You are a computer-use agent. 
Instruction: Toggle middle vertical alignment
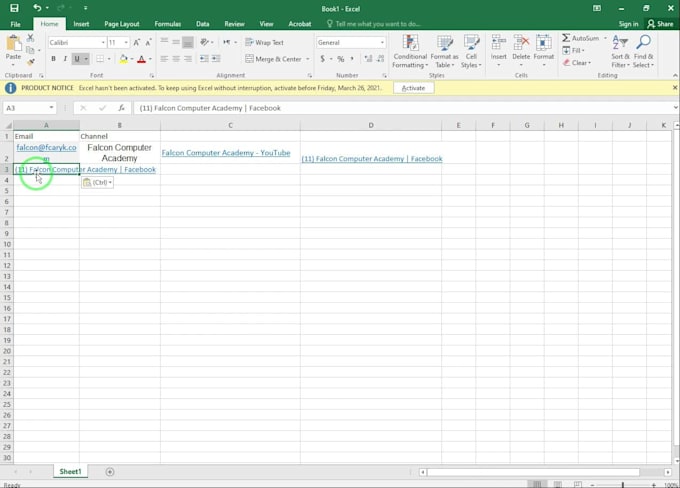click(x=176, y=42)
